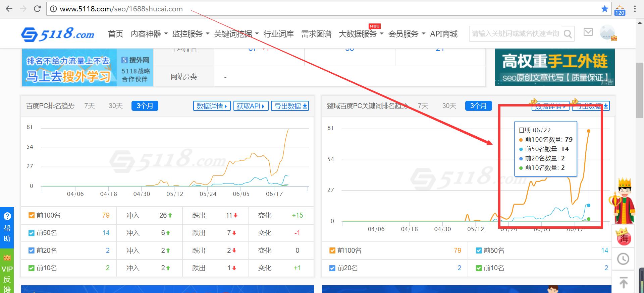Screen dimensions: 644x293
Task: Click the page vertical scrollbar
Action: click(640, 90)
